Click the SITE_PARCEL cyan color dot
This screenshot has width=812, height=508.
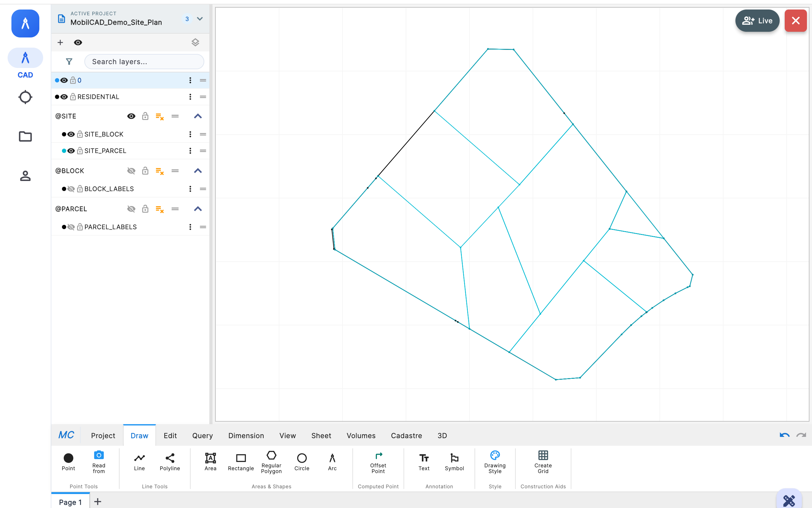tap(64, 151)
